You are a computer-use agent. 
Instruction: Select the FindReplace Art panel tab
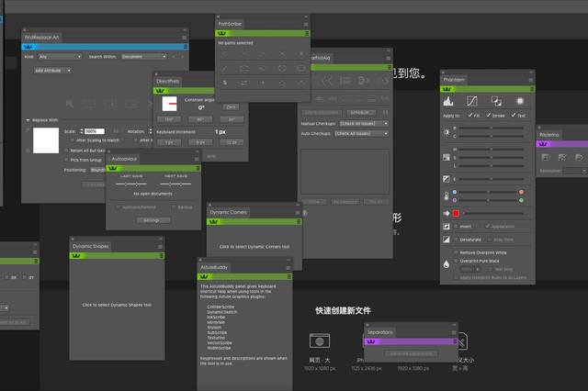click(x=41, y=38)
